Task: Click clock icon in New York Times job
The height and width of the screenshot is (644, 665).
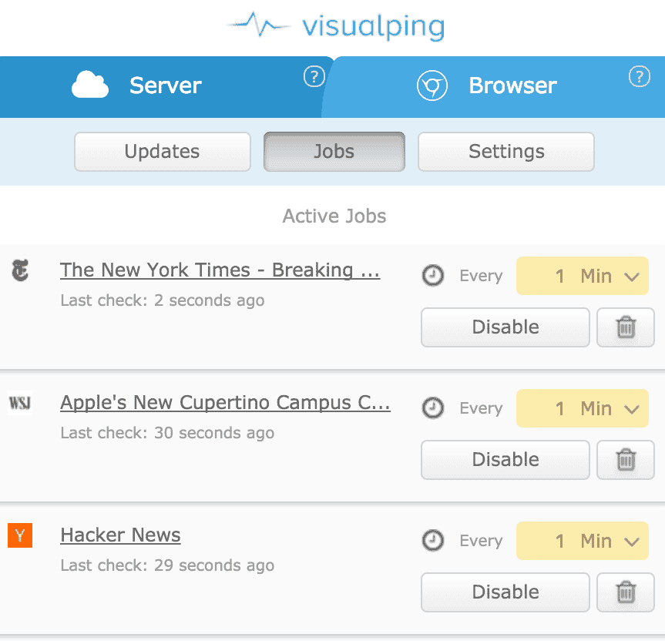Action: 432,276
